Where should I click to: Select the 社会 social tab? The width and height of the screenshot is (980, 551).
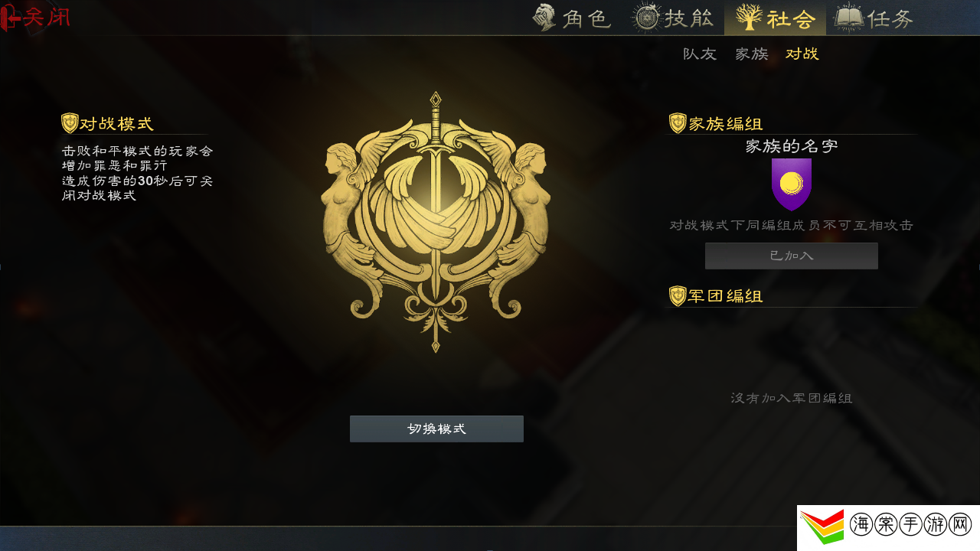point(775,18)
